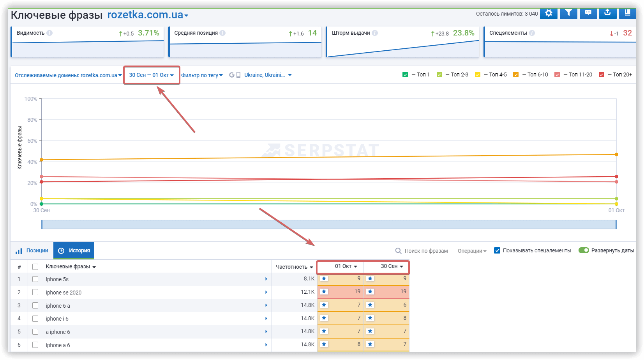
Task: Open the Операции actions menu
Action: pos(472,251)
